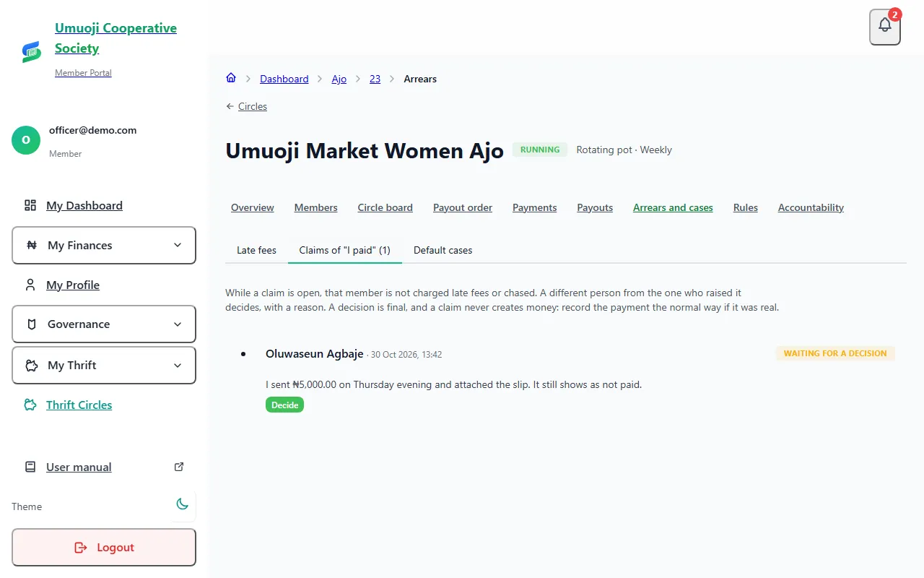Screen dimensions: 924x578
Task: Click the My Dashboard grid icon
Action: tap(30, 205)
